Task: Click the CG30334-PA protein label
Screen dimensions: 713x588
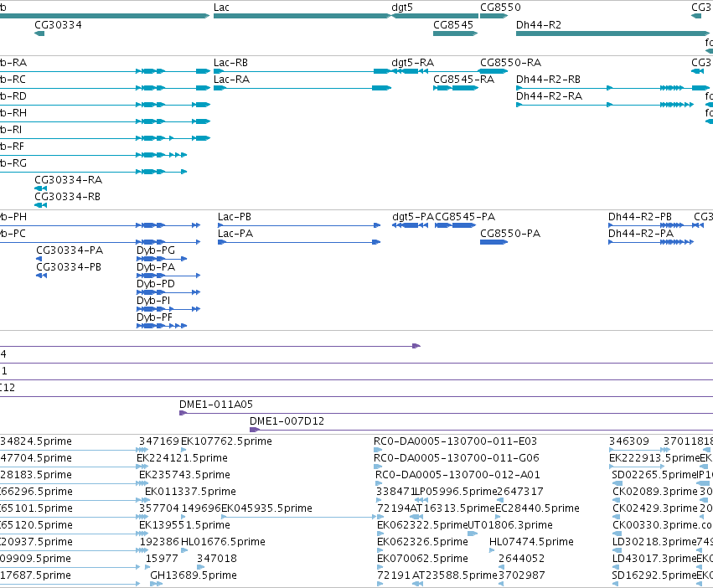Action: click(x=70, y=250)
